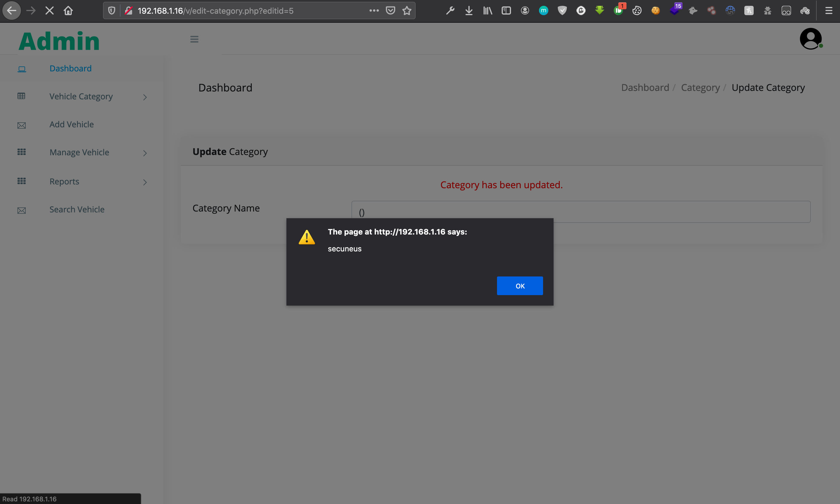This screenshot has width=840, height=504.
Task: Click the tracking protection shield icon
Action: pos(111,11)
